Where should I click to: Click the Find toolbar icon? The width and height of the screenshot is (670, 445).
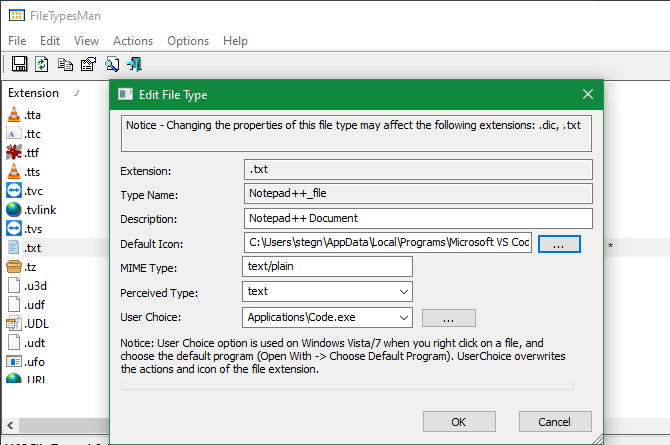click(x=112, y=64)
